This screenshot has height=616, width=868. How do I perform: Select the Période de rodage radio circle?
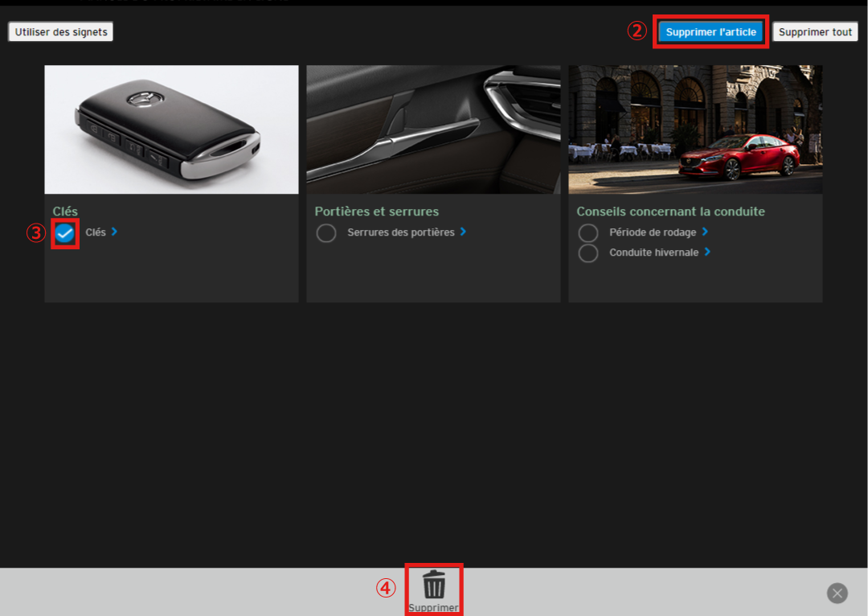(x=588, y=233)
